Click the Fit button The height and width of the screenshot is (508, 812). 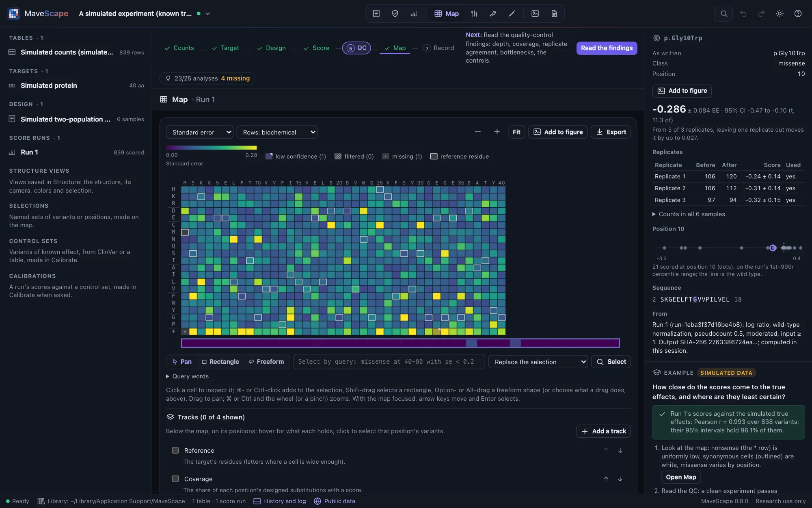click(516, 132)
